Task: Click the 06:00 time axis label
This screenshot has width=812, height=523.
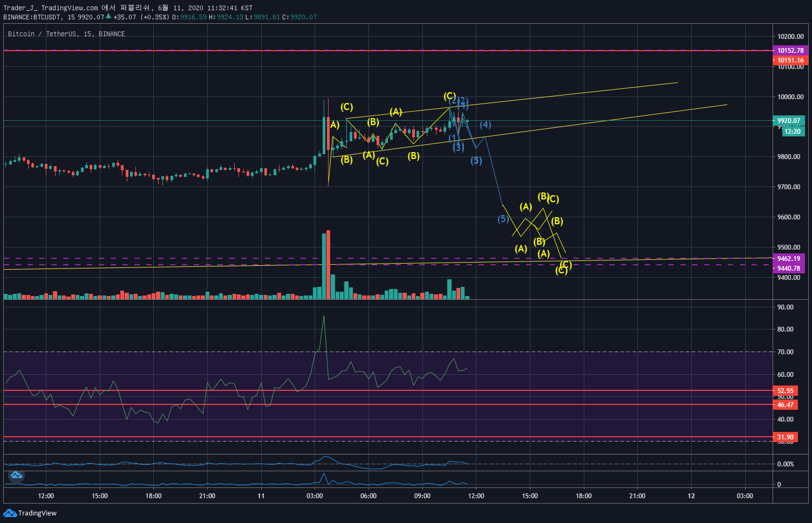Action: coord(369,496)
